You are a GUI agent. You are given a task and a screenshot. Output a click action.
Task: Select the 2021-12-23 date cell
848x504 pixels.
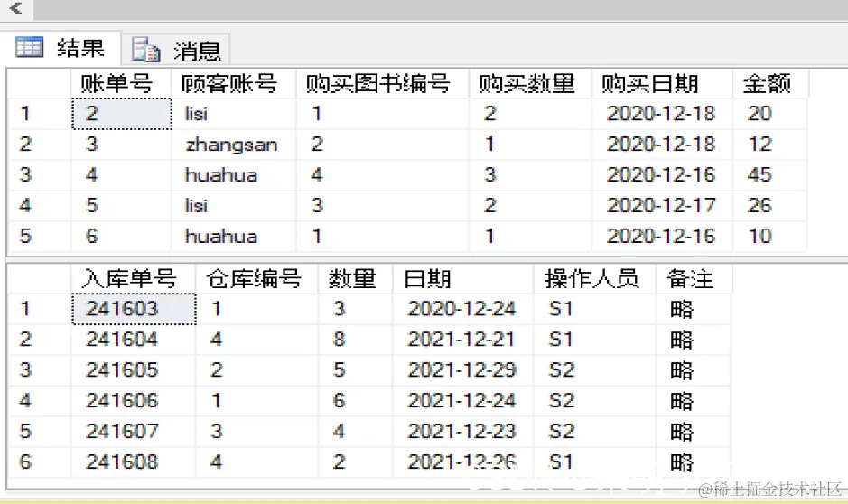pos(463,432)
